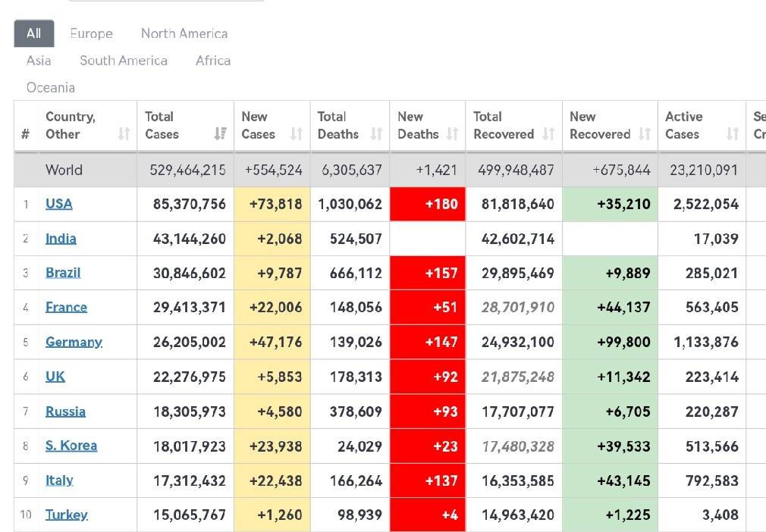Sort by Country column sort icon
This screenshot has width=766, height=532.
pyautogui.click(x=124, y=134)
